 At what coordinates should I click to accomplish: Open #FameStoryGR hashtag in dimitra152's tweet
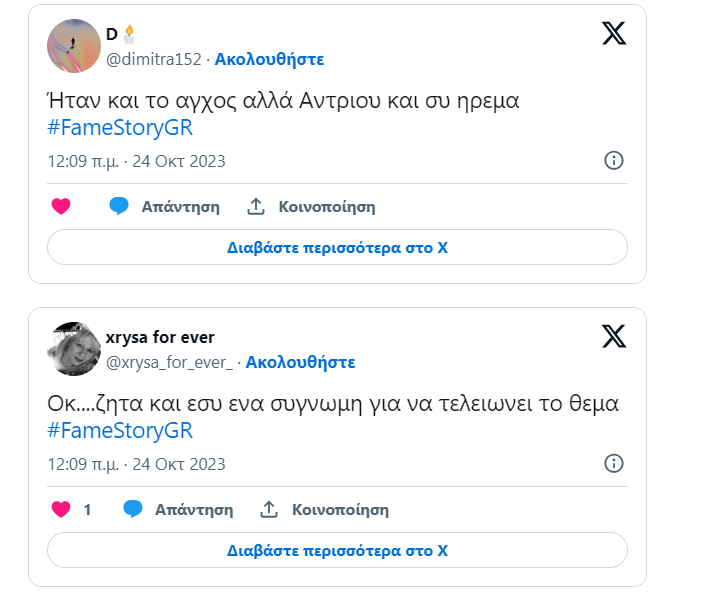119,129
